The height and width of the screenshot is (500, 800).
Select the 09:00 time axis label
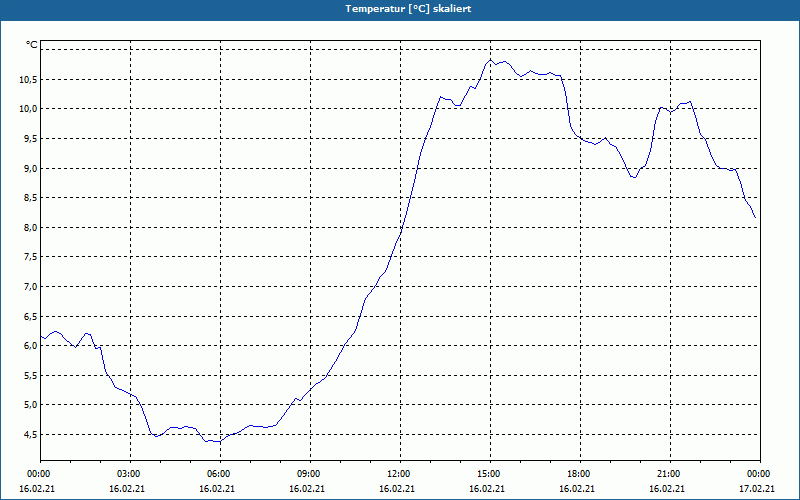(307, 473)
